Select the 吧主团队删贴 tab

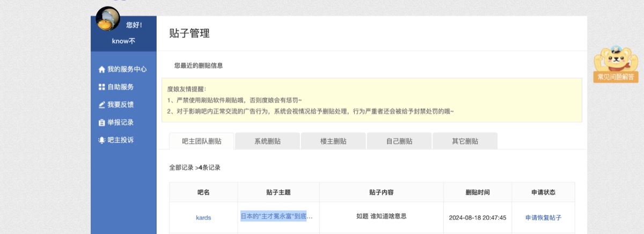tap(201, 142)
